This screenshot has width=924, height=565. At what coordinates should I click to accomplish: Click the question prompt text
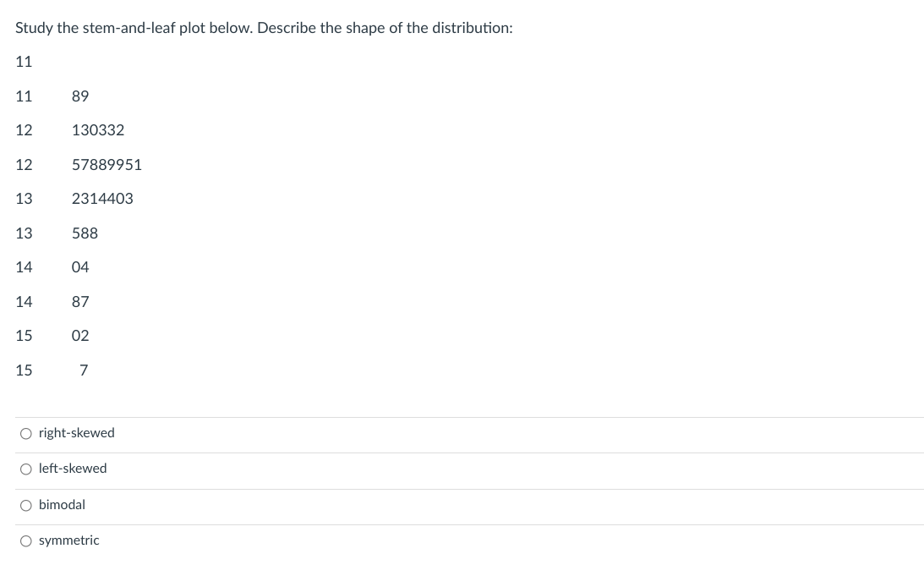pyautogui.click(x=264, y=28)
